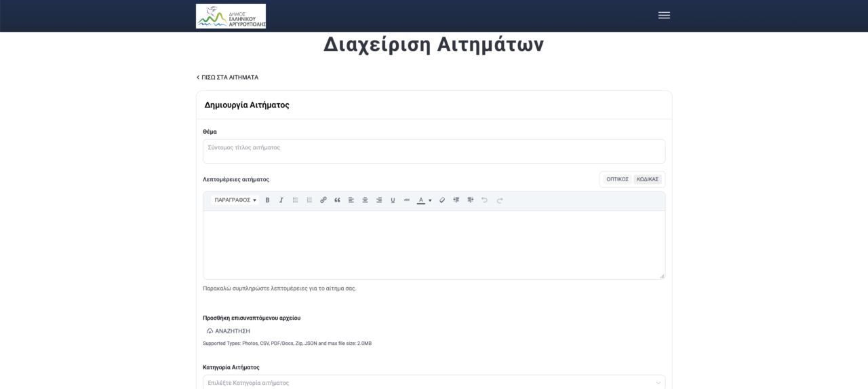Click the insert link icon
868x389 pixels.
pyautogui.click(x=323, y=200)
